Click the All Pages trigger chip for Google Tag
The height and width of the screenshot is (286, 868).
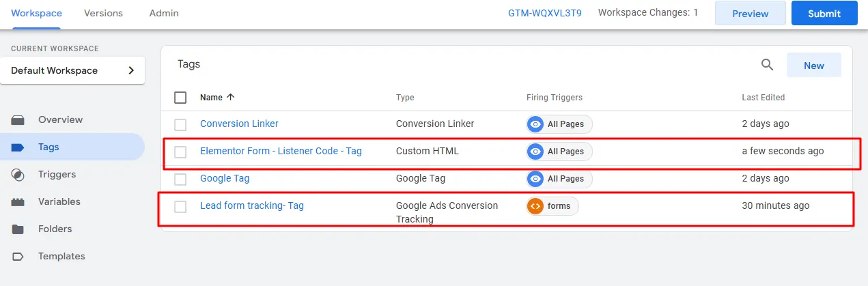point(559,179)
